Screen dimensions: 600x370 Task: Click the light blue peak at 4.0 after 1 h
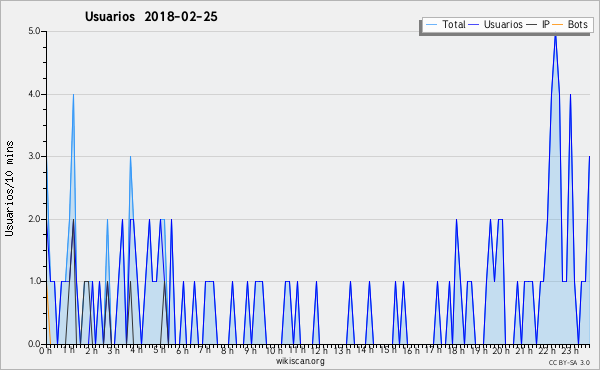pyautogui.click(x=73, y=96)
